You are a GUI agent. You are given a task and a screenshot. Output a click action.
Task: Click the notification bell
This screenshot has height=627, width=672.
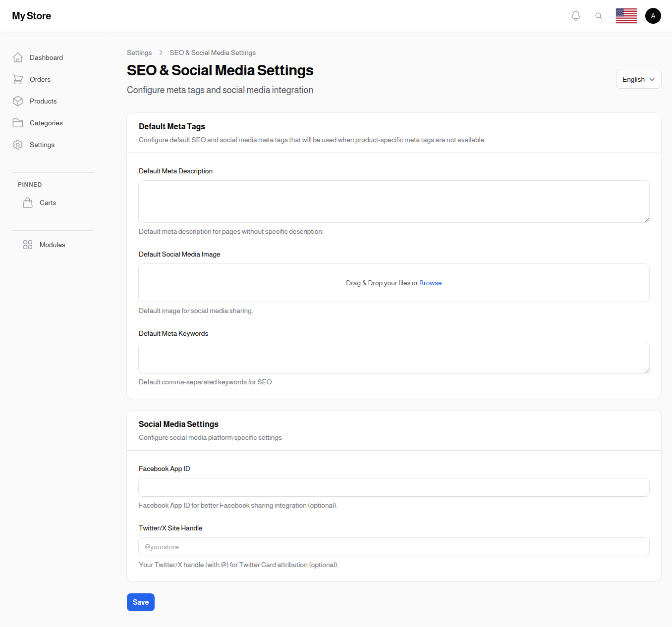575,15
